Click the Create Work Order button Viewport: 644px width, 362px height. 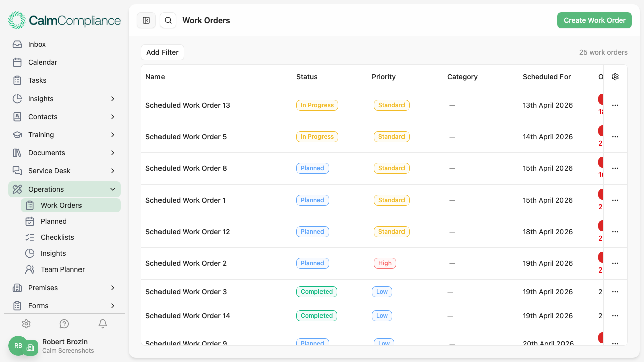click(x=595, y=20)
